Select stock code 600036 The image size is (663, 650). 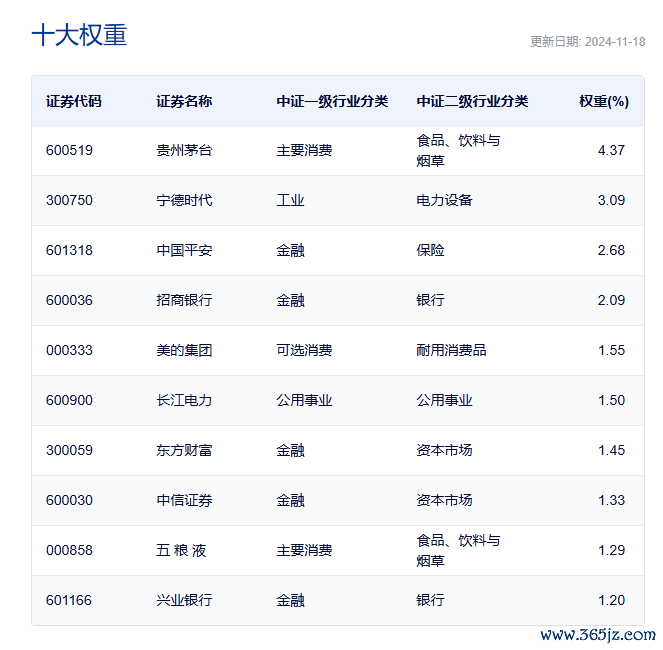(69, 300)
